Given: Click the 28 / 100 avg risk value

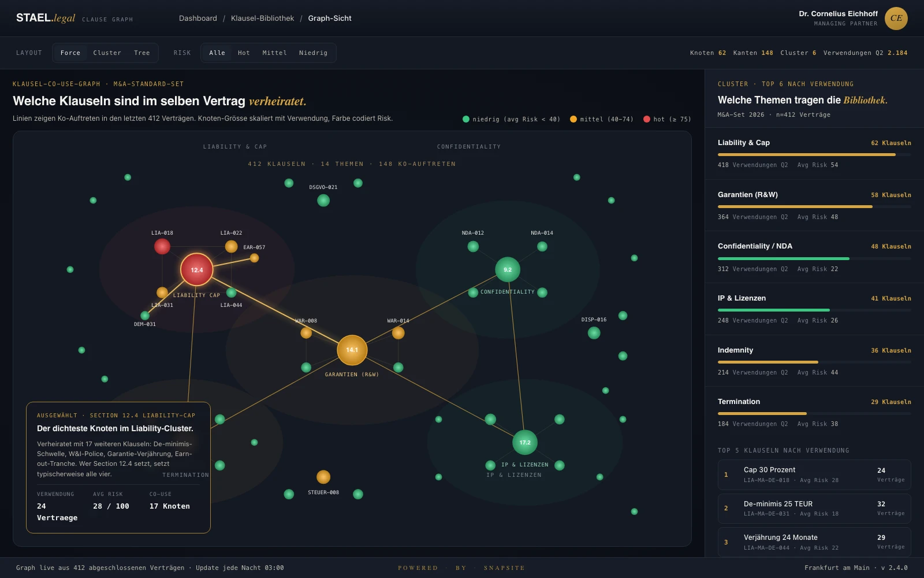Looking at the screenshot, I should (x=111, y=506).
